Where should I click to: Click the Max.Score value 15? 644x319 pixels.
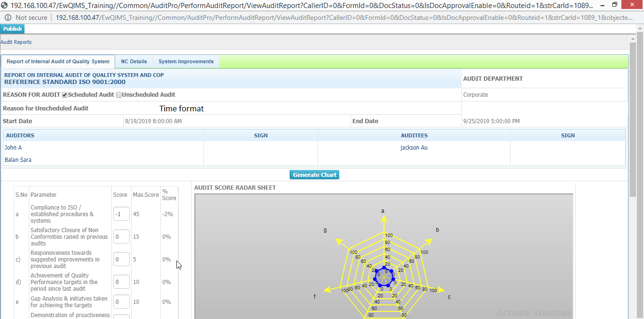[x=136, y=237]
